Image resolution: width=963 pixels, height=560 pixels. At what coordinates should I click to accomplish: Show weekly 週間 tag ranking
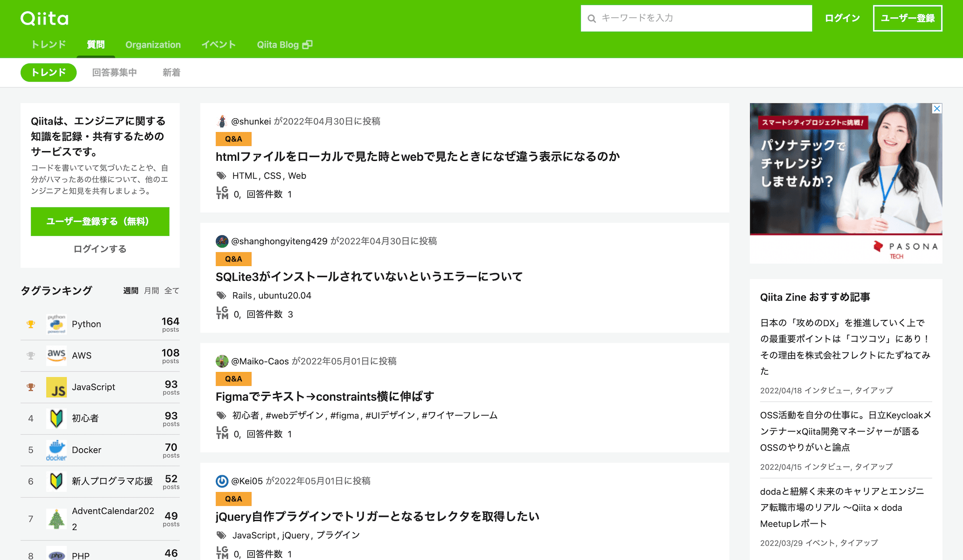point(130,291)
